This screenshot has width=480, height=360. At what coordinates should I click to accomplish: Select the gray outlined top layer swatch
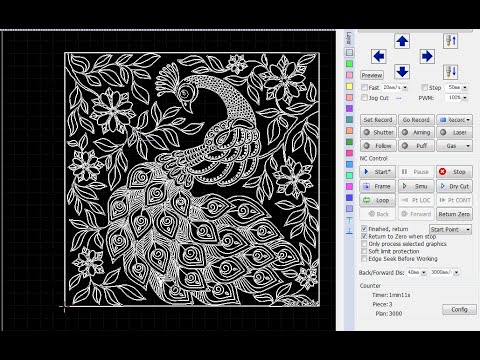(349, 53)
